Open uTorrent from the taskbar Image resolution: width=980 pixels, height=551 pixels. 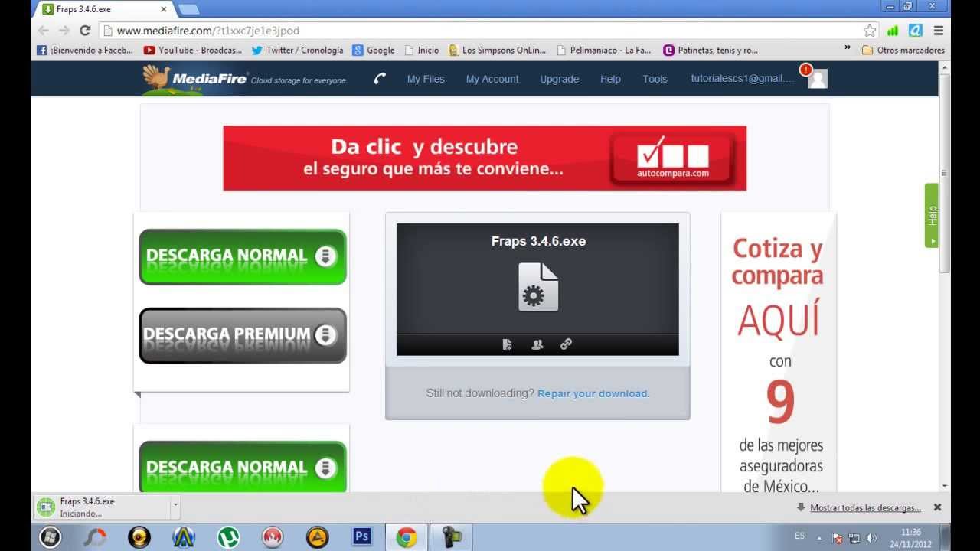228,537
